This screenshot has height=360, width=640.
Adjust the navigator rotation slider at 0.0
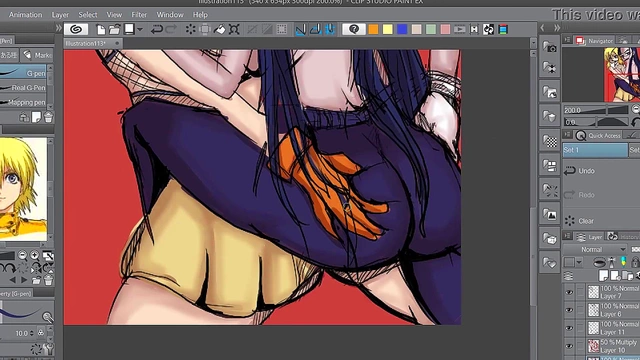tap(596, 122)
